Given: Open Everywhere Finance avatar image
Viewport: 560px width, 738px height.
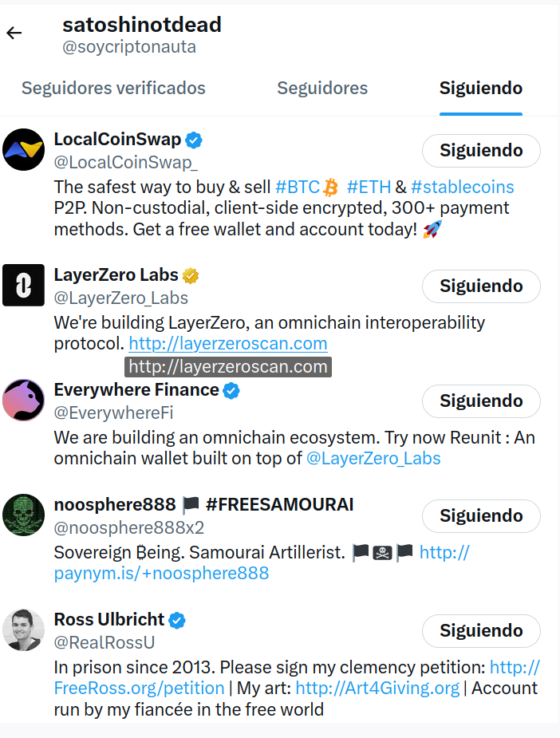Looking at the screenshot, I should (x=24, y=400).
